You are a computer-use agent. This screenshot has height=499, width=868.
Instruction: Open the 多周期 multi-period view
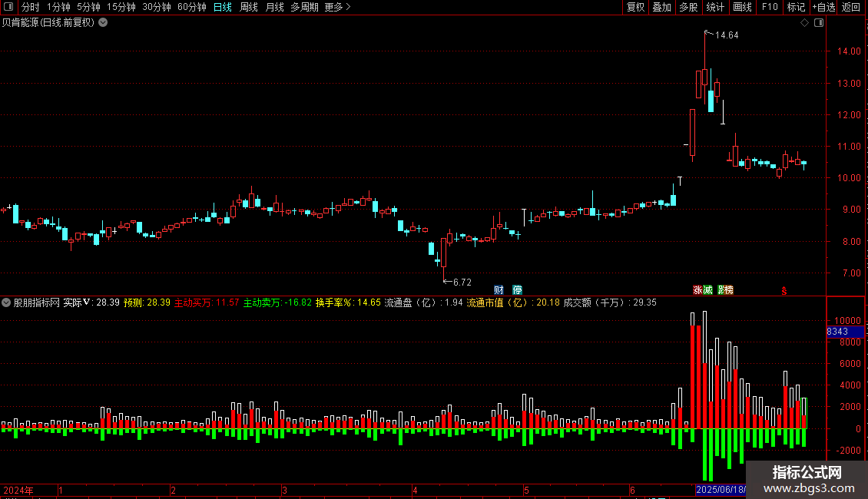(304, 7)
